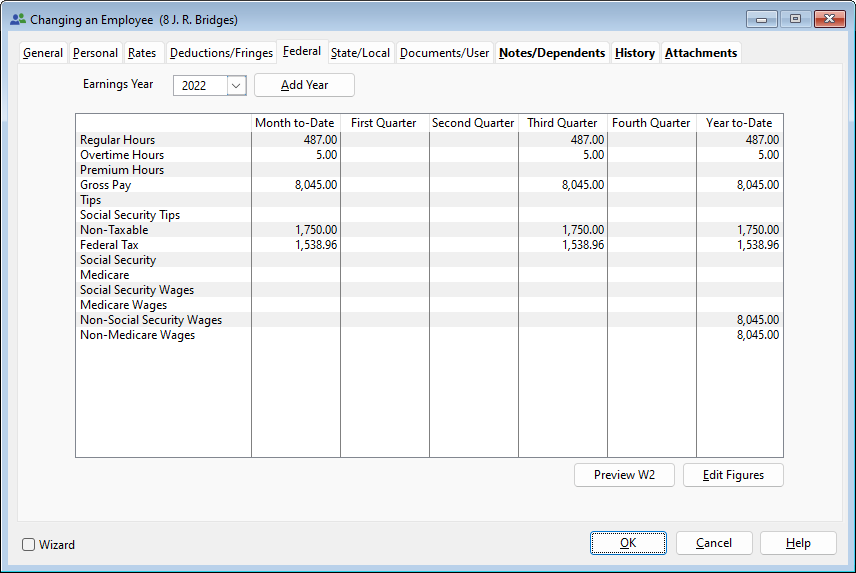Select the Gross Pay Year to-Date cell
Viewport: 856px width, 573px height.
(x=739, y=185)
